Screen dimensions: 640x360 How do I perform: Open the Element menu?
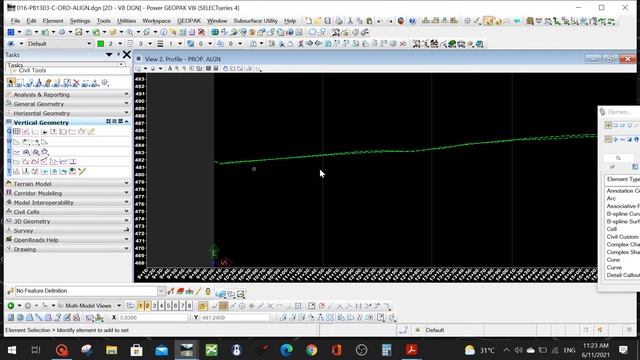click(53, 21)
